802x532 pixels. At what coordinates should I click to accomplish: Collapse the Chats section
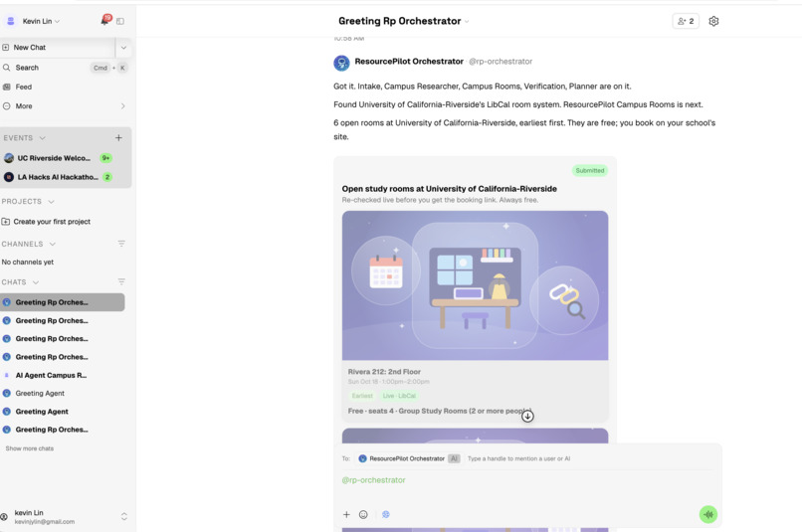click(21, 282)
